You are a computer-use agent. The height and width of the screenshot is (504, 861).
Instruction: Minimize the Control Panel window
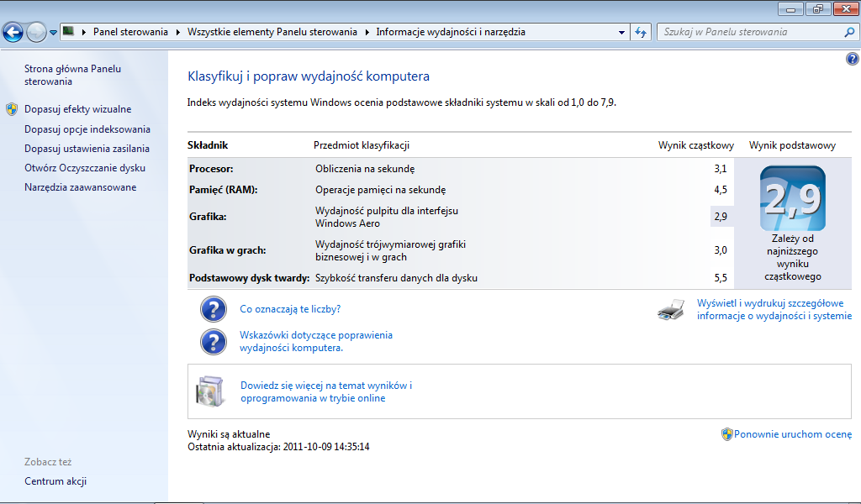point(790,9)
